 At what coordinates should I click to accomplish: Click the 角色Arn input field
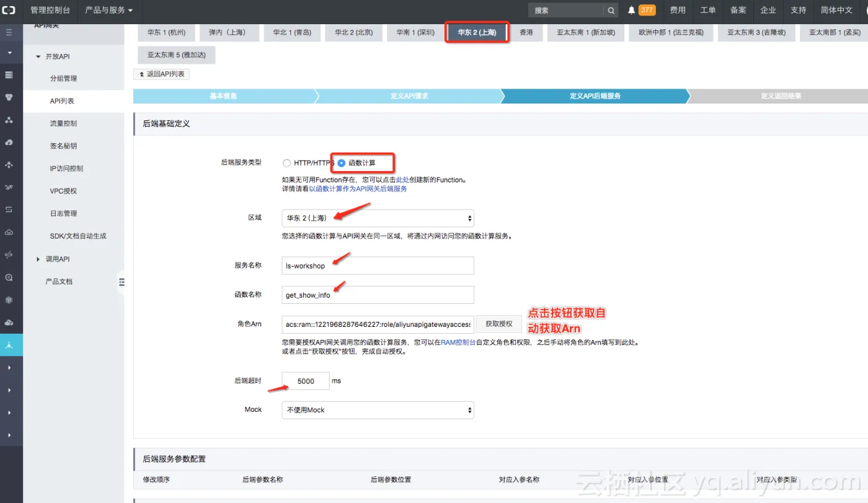(x=378, y=324)
